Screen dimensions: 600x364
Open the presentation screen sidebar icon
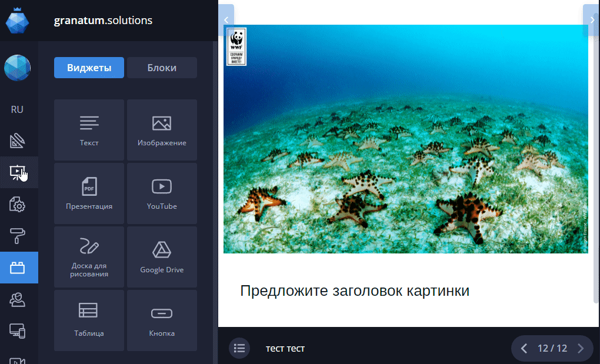click(17, 172)
